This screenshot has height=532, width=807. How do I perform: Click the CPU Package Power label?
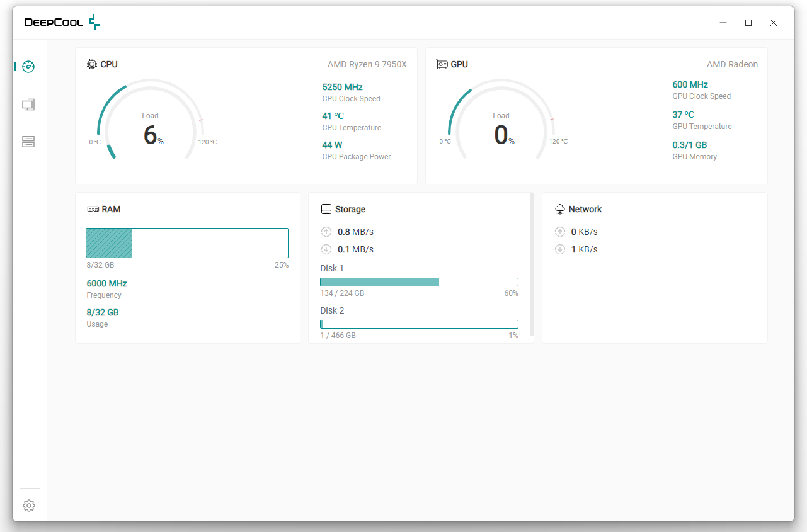coord(357,157)
